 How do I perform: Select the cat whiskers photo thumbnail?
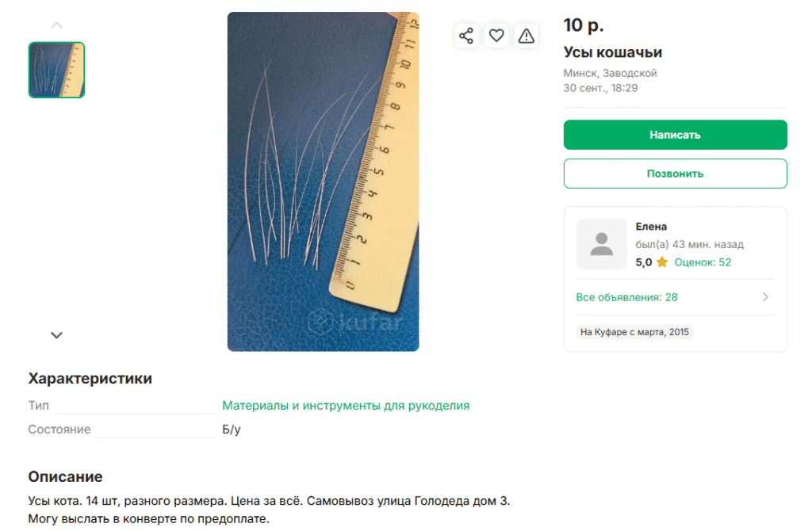[x=56, y=70]
